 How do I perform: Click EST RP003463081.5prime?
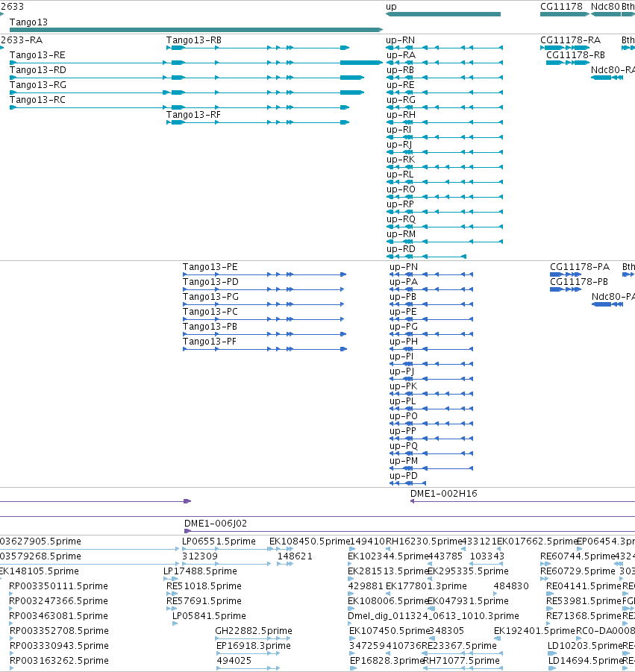pyautogui.click(x=59, y=616)
